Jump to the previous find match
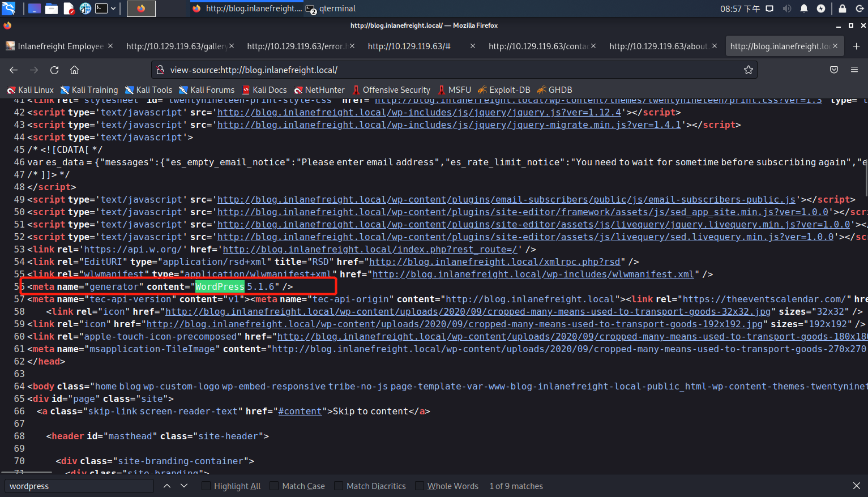The width and height of the screenshot is (868, 497). pyautogui.click(x=167, y=486)
